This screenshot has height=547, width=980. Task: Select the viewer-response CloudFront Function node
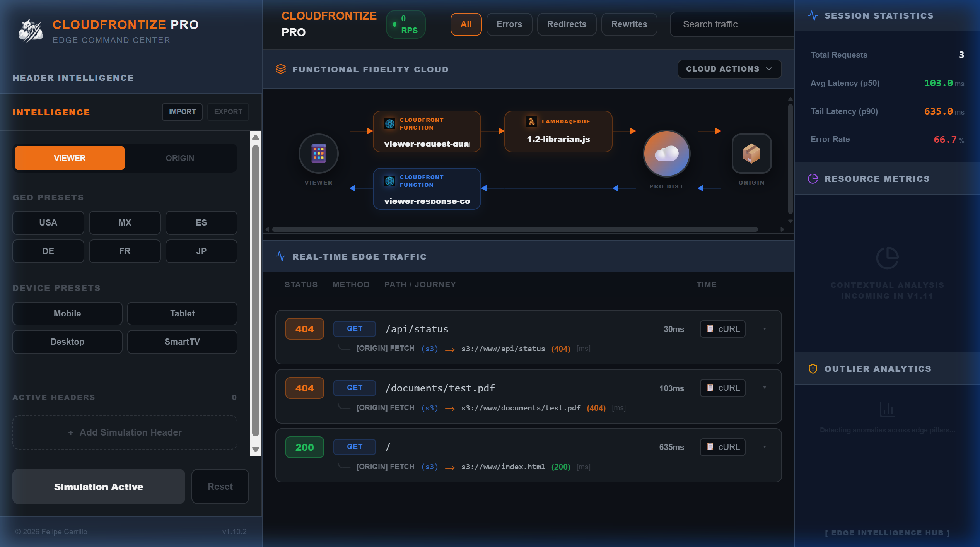(427, 189)
